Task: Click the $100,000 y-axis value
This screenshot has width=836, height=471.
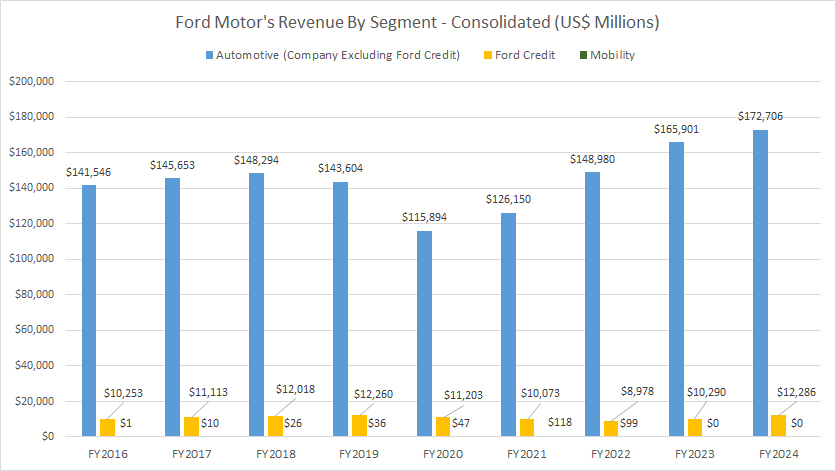Action: [31, 259]
